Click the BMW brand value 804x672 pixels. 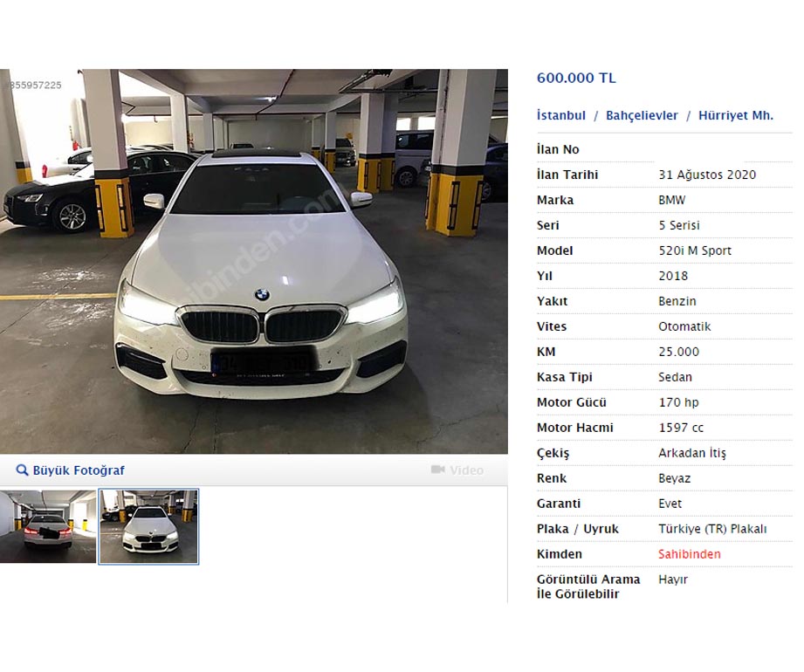point(671,200)
